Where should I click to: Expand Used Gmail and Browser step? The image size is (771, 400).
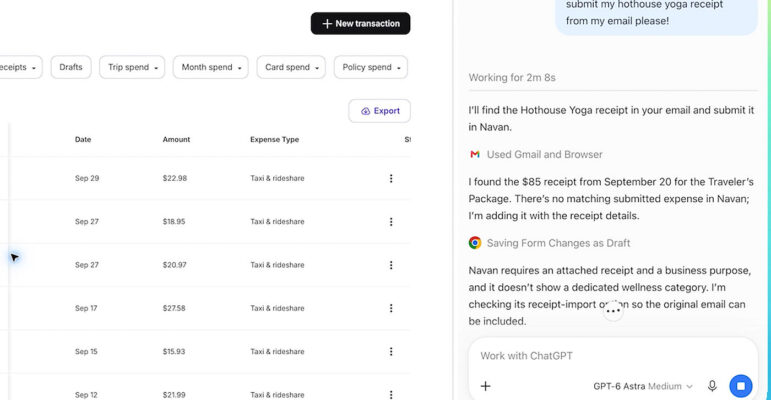pyautogui.click(x=544, y=154)
